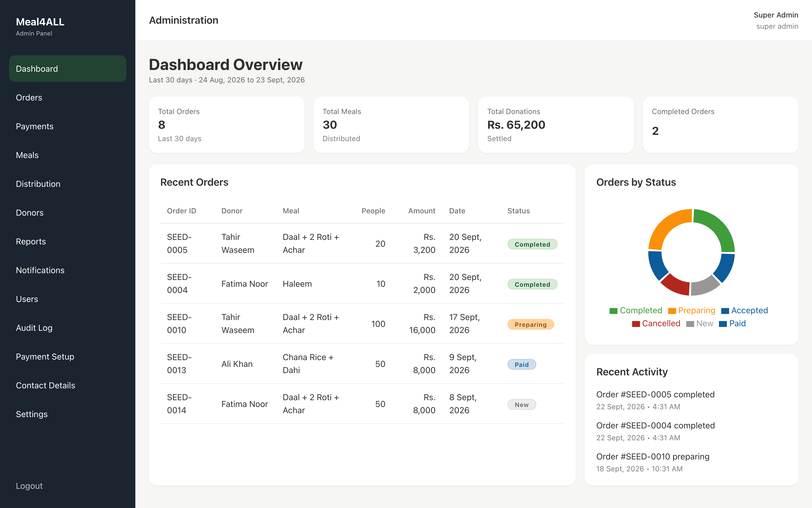
Task: Open Contact Details page
Action: point(67,385)
